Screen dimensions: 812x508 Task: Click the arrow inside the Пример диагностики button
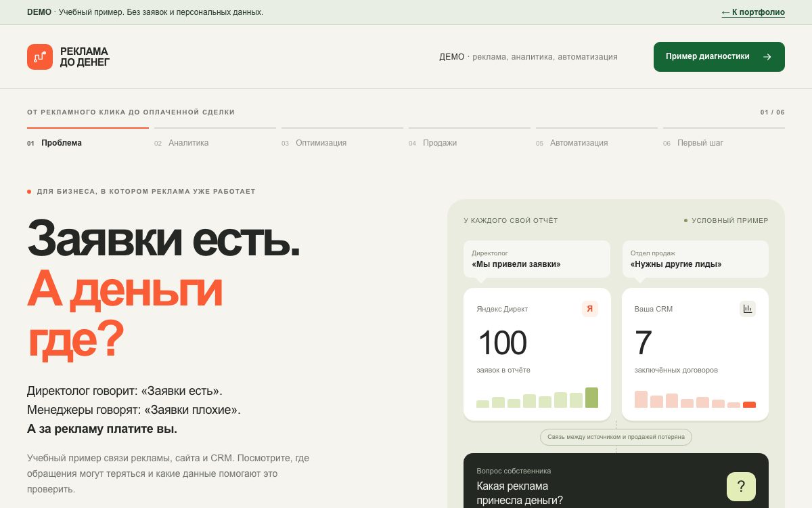(x=767, y=57)
